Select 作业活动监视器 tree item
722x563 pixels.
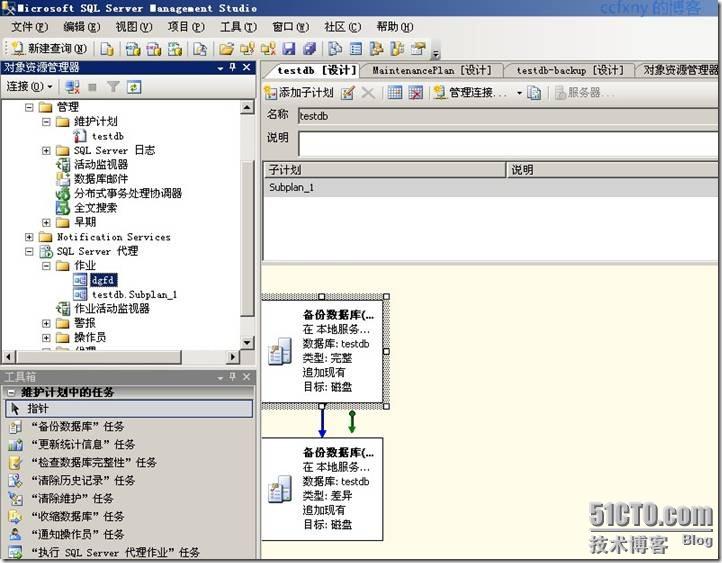112,308
